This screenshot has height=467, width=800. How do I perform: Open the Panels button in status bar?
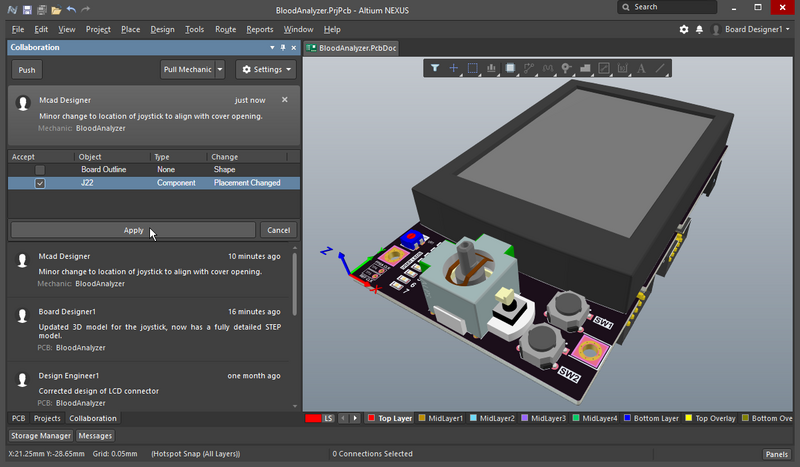pyautogui.click(x=777, y=454)
